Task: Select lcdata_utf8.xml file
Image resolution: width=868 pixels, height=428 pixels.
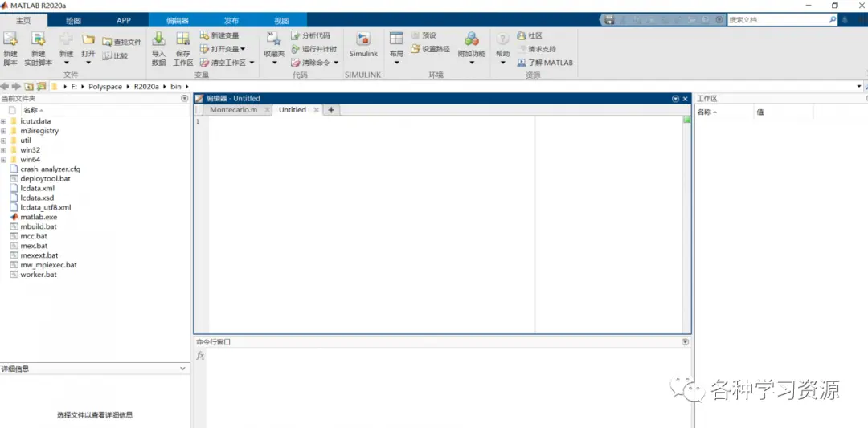Action: 45,207
